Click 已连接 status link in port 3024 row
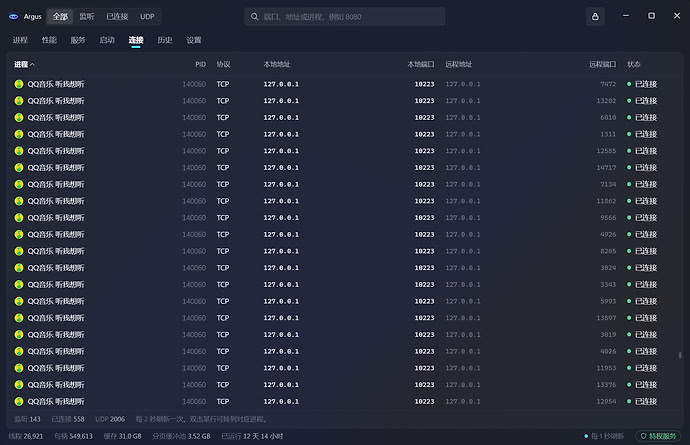This screenshot has height=445, width=690. pyautogui.click(x=646, y=268)
